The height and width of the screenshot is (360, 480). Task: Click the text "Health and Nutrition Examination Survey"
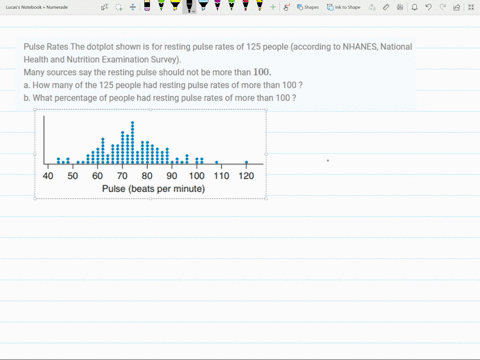[102, 59]
